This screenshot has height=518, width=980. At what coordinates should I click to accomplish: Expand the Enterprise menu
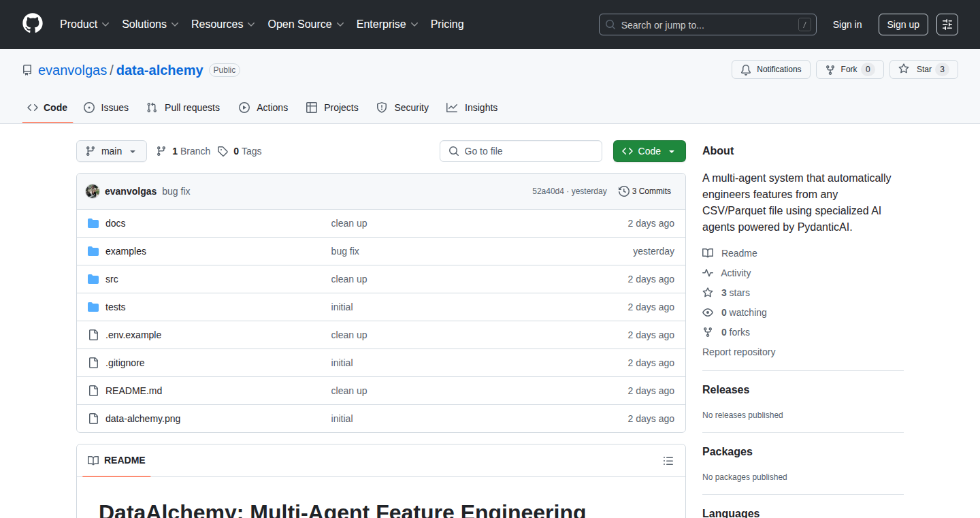click(387, 24)
